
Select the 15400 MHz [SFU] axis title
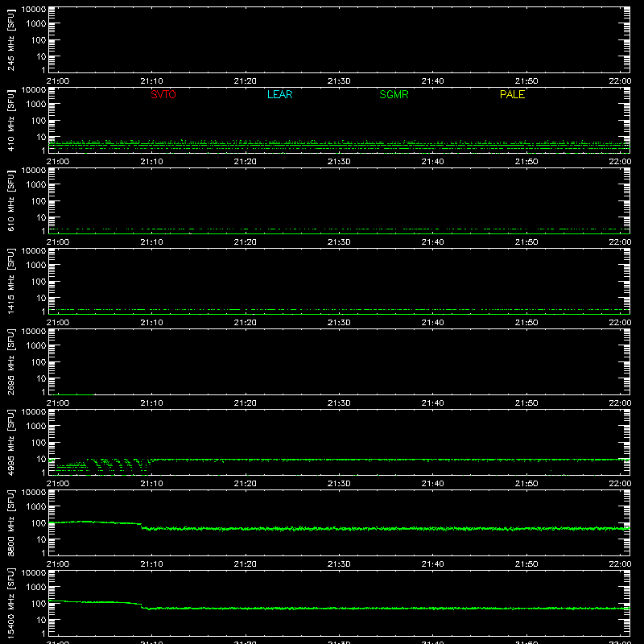click(x=10, y=603)
